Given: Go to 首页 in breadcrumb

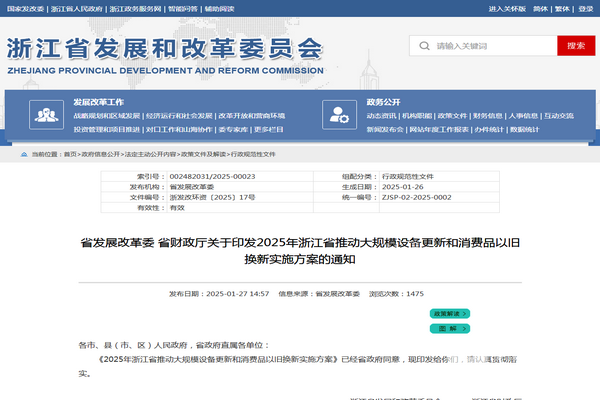Looking at the screenshot, I should [69, 155].
